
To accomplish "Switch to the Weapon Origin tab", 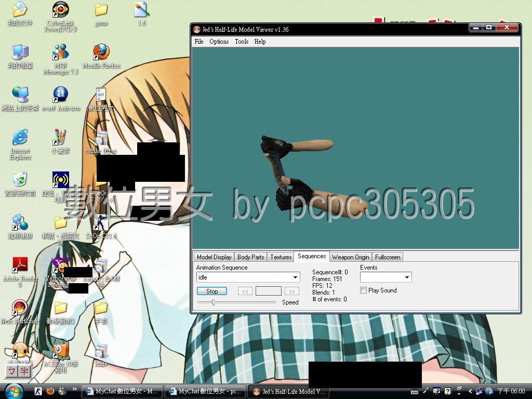I will click(x=351, y=257).
